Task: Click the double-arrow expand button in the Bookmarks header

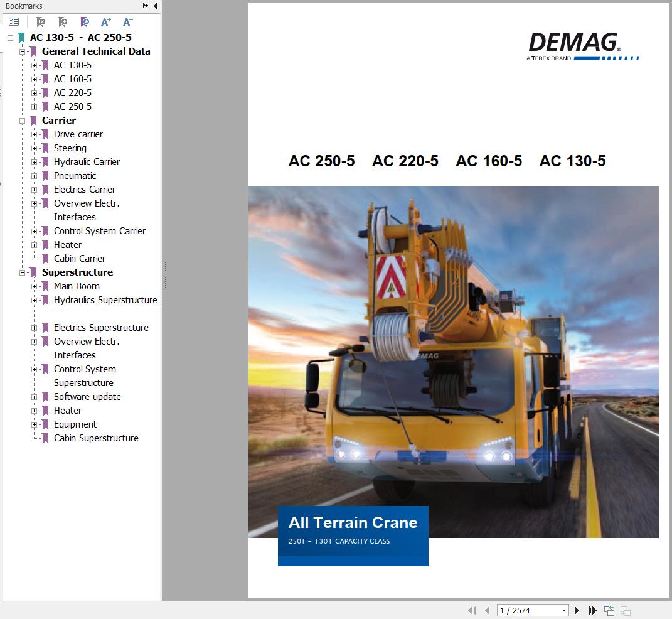Action: [x=146, y=6]
